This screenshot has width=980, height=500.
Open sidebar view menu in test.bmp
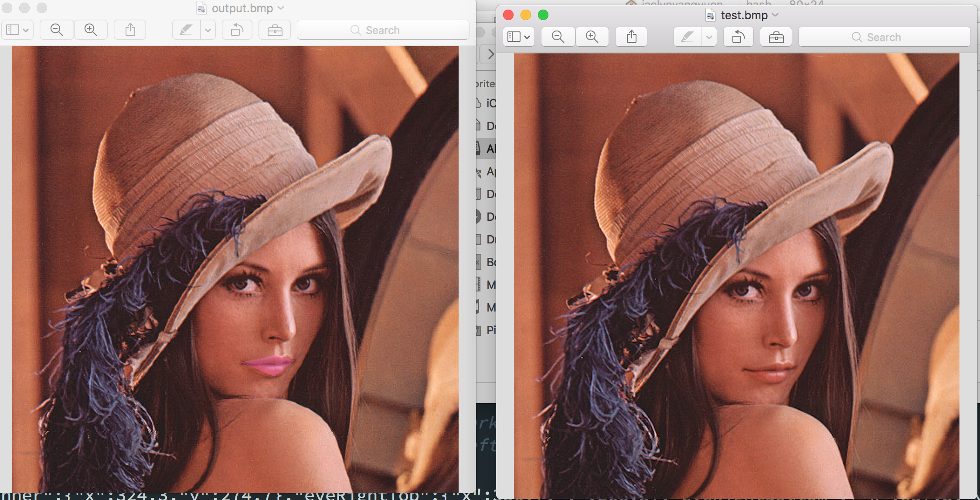[518, 37]
